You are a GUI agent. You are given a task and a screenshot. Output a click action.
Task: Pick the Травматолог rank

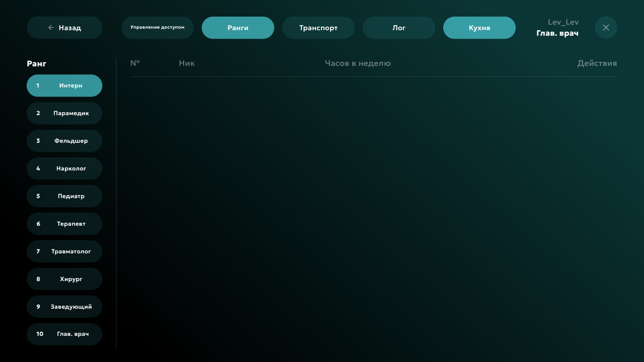pyautogui.click(x=64, y=251)
